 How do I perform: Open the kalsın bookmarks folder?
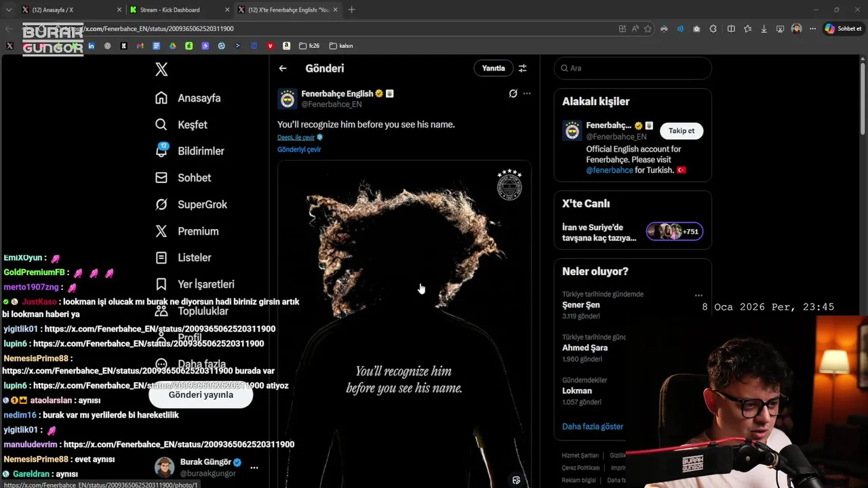coord(341,46)
